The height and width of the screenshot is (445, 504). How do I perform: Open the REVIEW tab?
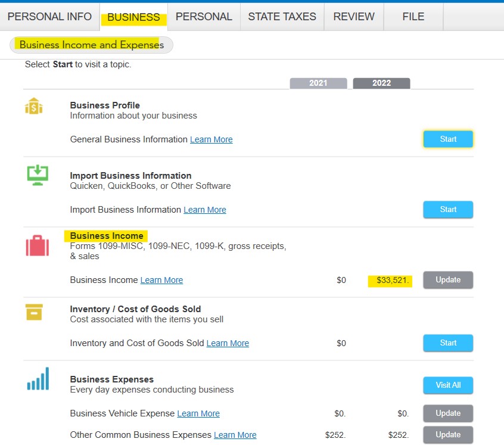354,17
